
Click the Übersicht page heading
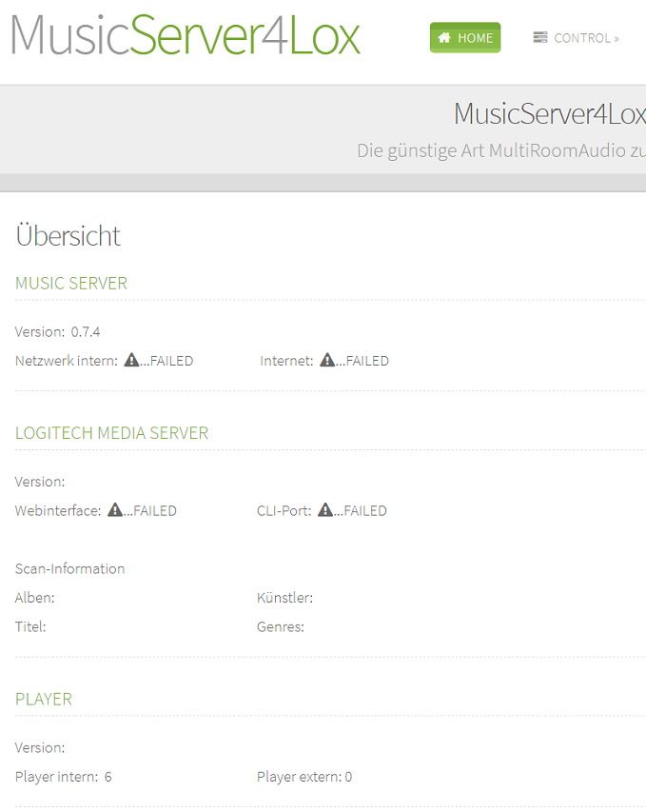(69, 236)
